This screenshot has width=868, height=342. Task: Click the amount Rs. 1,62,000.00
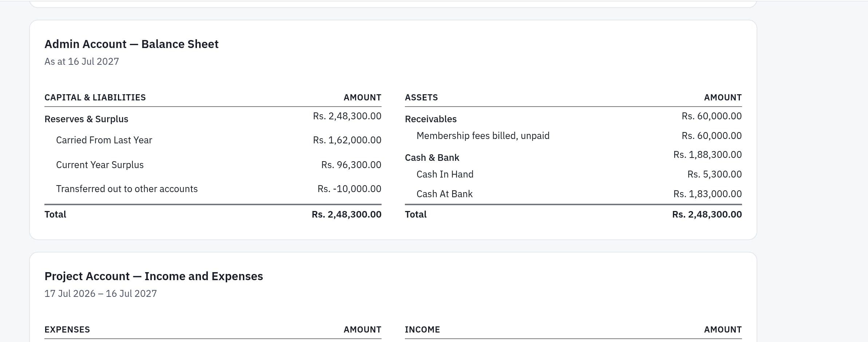pos(347,140)
